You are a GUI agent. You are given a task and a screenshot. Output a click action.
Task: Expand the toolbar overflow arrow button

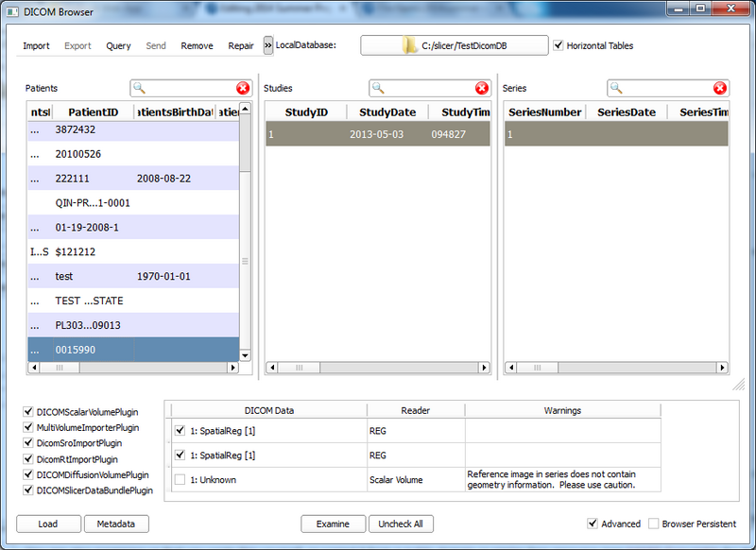pyautogui.click(x=268, y=45)
